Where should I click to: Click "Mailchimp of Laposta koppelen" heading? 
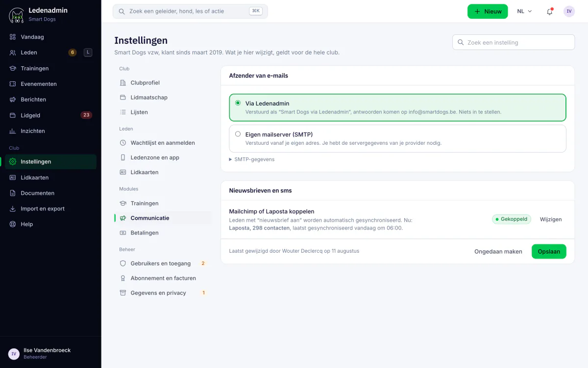click(271, 211)
